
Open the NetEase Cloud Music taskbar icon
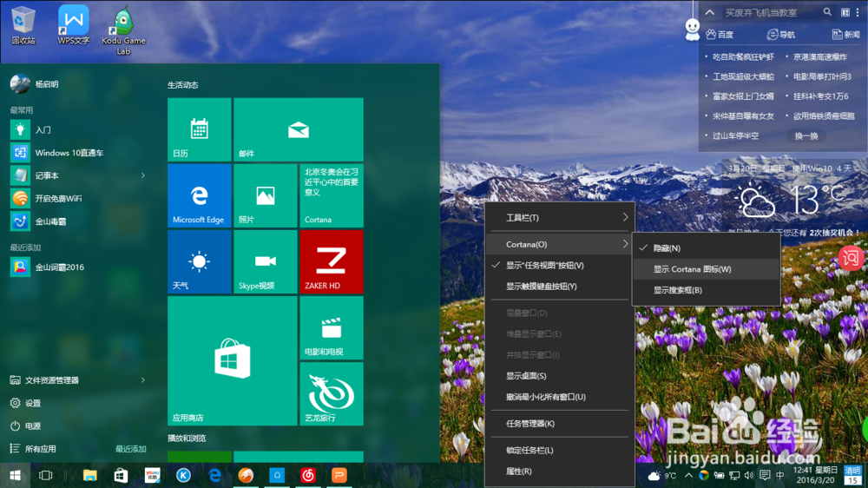308,475
